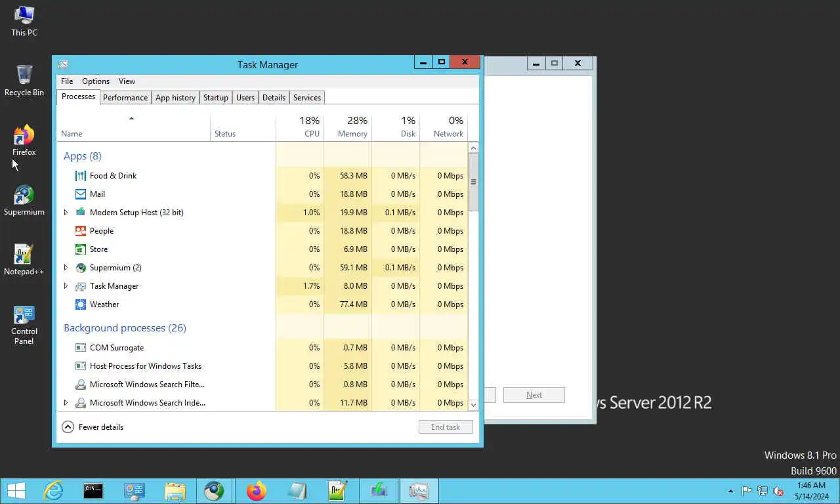This screenshot has width=840, height=504.
Task: Sort processes by Memory column
Action: pyautogui.click(x=348, y=127)
